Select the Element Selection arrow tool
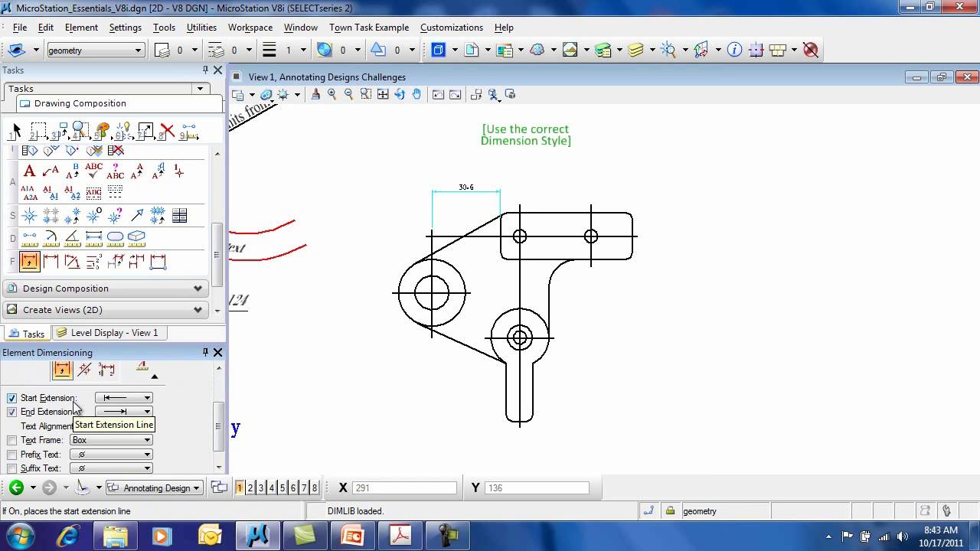Image resolution: width=980 pixels, height=551 pixels. coord(16,132)
